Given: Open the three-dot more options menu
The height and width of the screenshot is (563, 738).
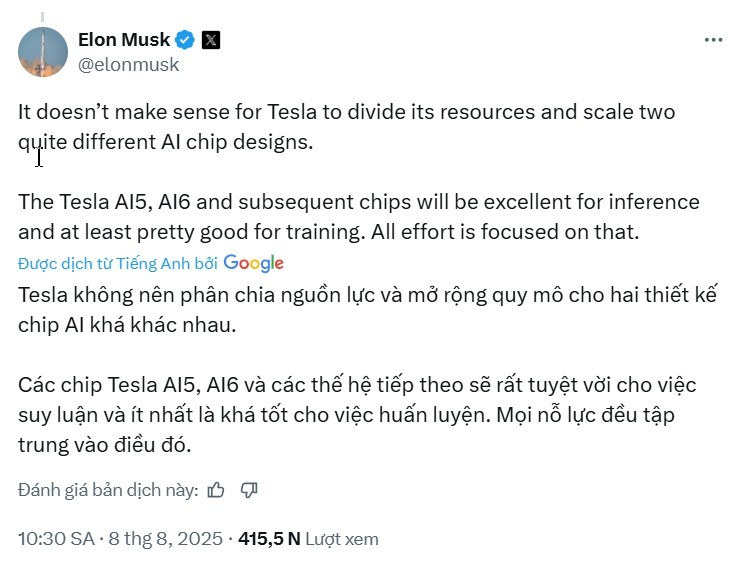Looking at the screenshot, I should pyautogui.click(x=712, y=40).
